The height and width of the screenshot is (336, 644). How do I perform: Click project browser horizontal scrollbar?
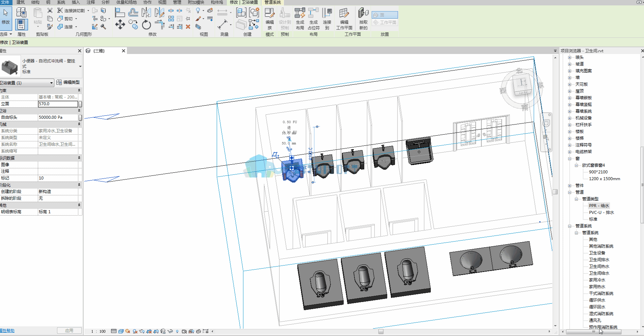tap(594, 332)
